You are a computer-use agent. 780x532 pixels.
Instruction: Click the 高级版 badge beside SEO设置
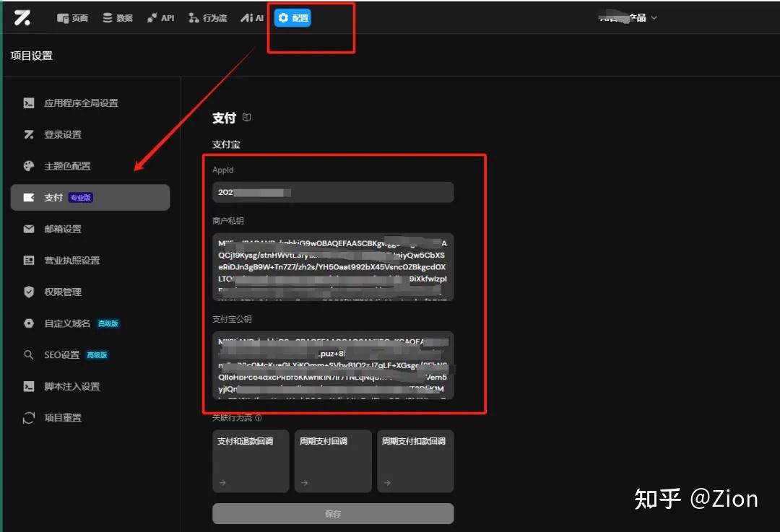(97, 354)
